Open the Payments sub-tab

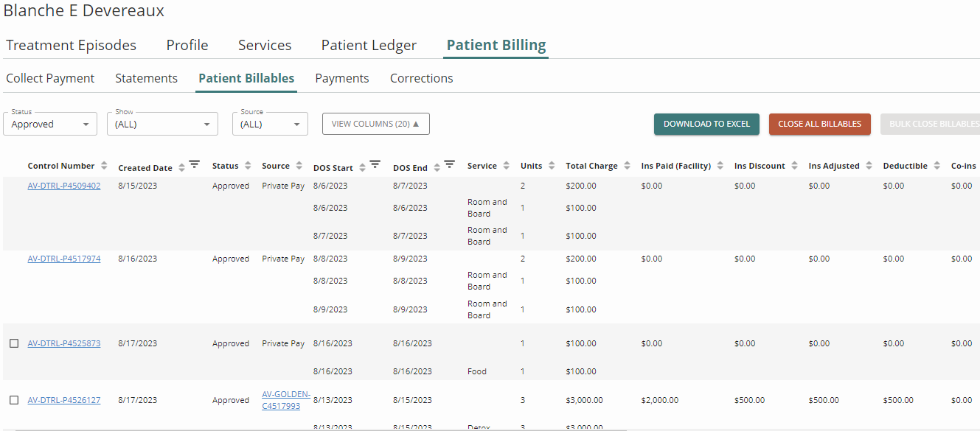(342, 78)
